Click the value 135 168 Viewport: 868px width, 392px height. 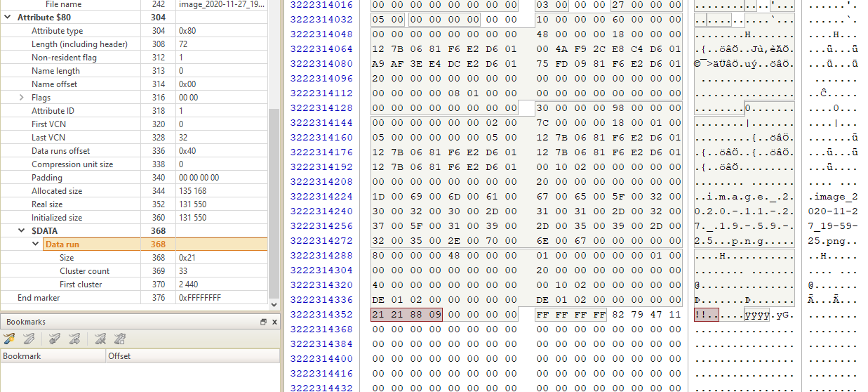point(192,191)
